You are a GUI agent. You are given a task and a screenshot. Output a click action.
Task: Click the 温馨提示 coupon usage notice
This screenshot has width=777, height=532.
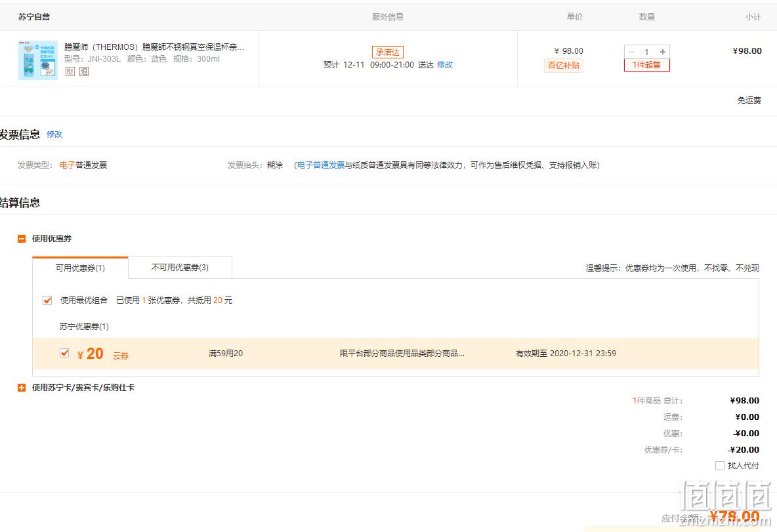[673, 268]
